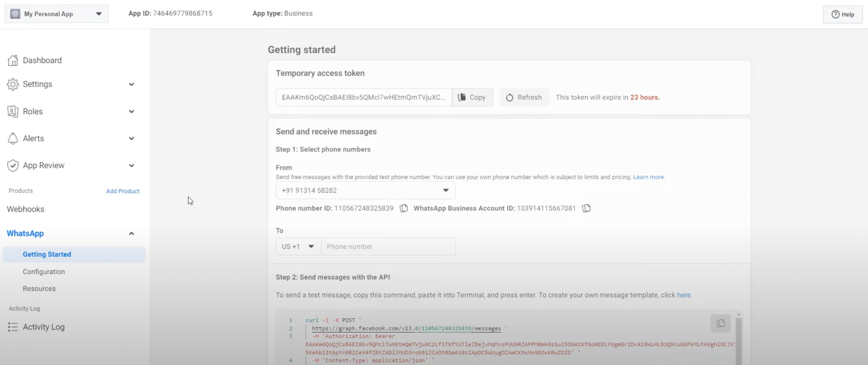The width and height of the screenshot is (868, 365).
Task: Open Configuration under WhatsApp
Action: coord(44,272)
